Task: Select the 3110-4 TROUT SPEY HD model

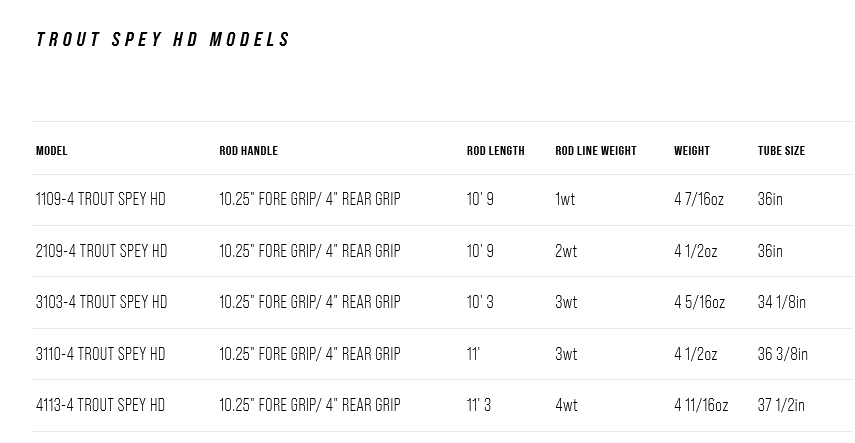Action: tap(101, 354)
